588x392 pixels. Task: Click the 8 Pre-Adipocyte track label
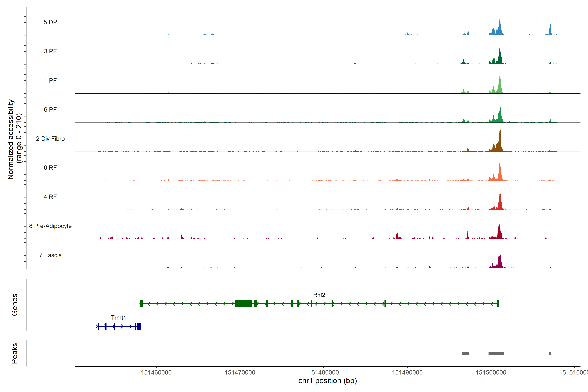point(50,226)
